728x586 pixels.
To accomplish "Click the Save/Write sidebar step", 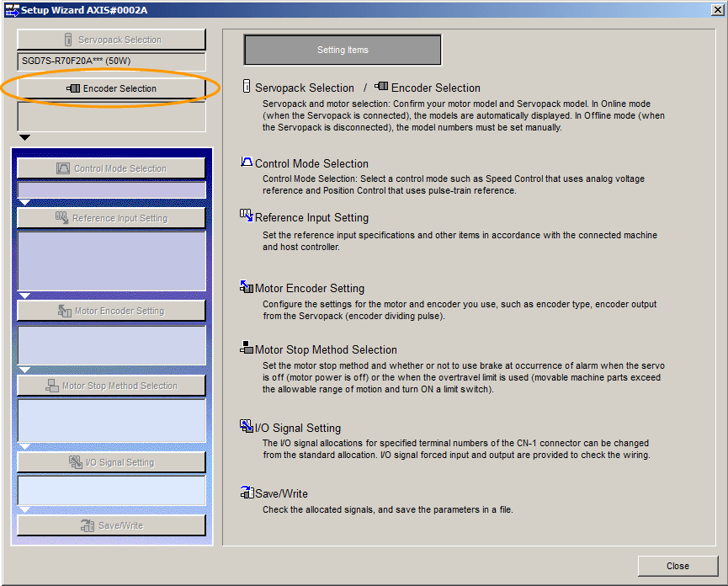I will (111, 525).
